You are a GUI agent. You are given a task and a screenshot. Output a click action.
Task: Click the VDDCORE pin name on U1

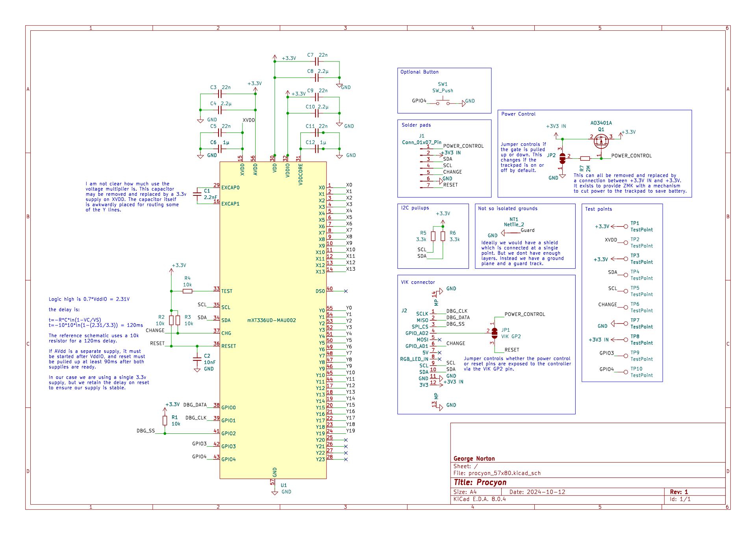(x=301, y=175)
